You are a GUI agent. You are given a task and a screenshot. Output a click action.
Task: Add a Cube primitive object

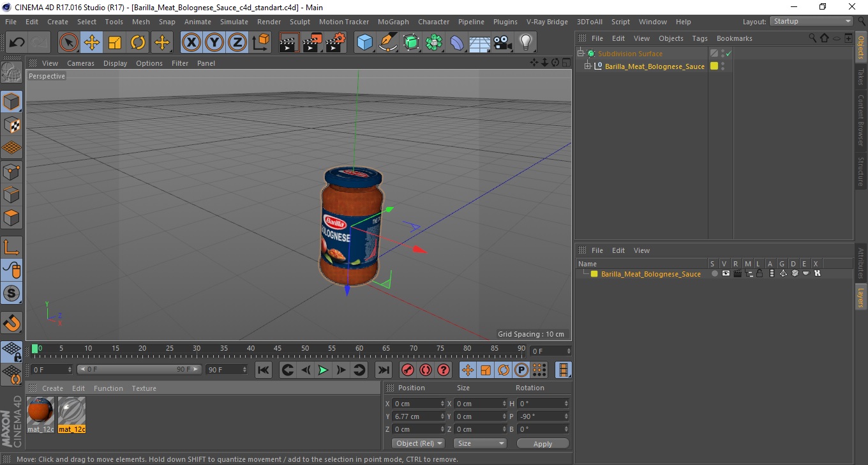(365, 43)
